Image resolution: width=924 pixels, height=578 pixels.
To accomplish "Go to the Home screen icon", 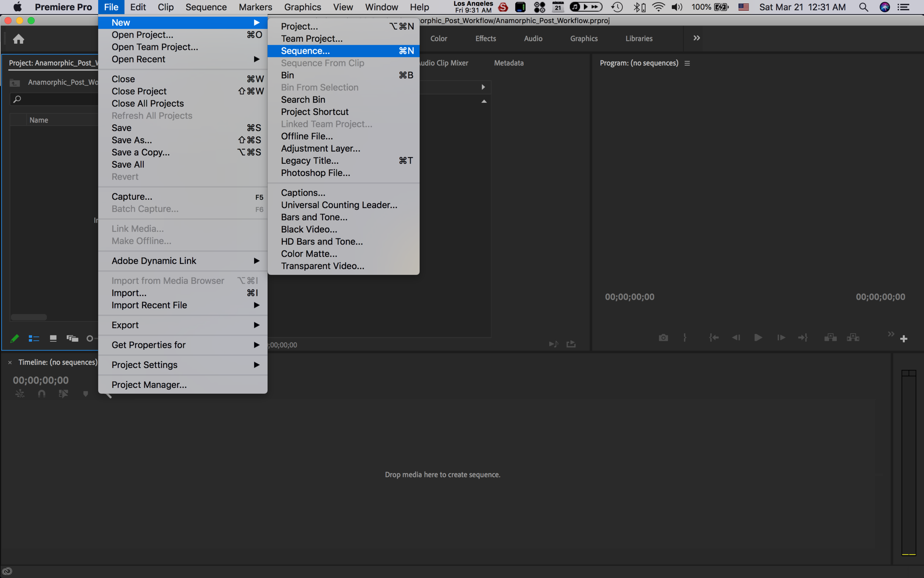I will tap(18, 38).
